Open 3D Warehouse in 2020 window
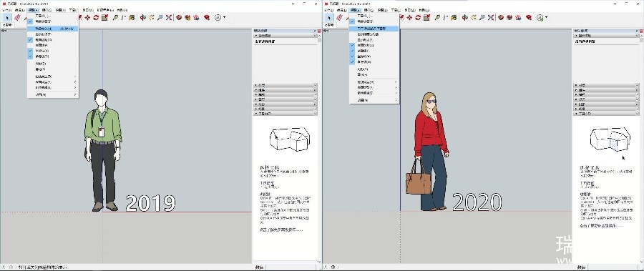The image size is (644, 271). pyautogui.click(x=501, y=18)
